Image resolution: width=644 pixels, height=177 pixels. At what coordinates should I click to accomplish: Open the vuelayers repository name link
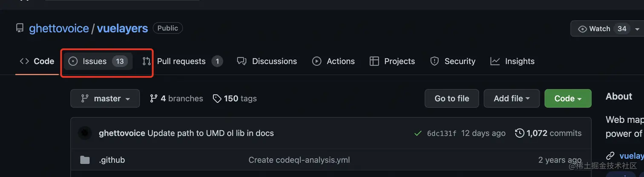click(x=122, y=29)
